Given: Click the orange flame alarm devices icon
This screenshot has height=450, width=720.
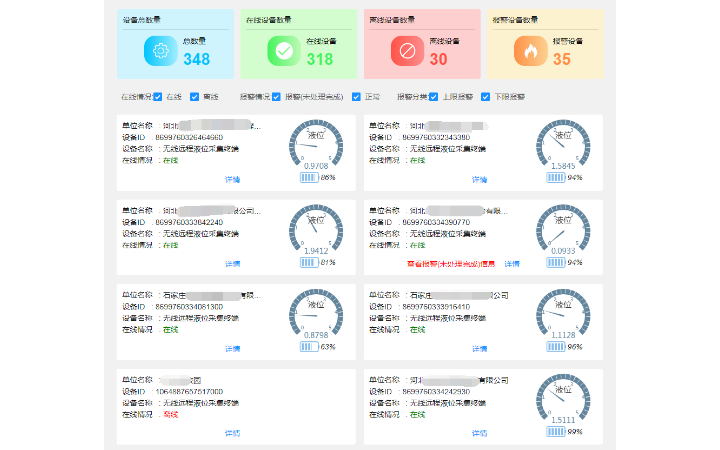Looking at the screenshot, I should 530,51.
